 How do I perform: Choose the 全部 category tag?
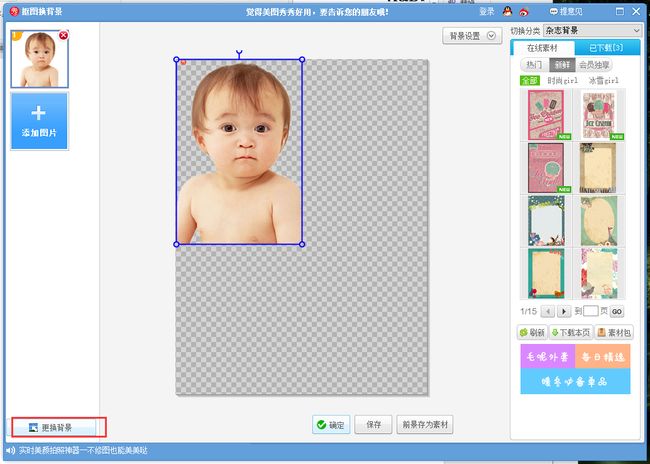pyautogui.click(x=530, y=80)
